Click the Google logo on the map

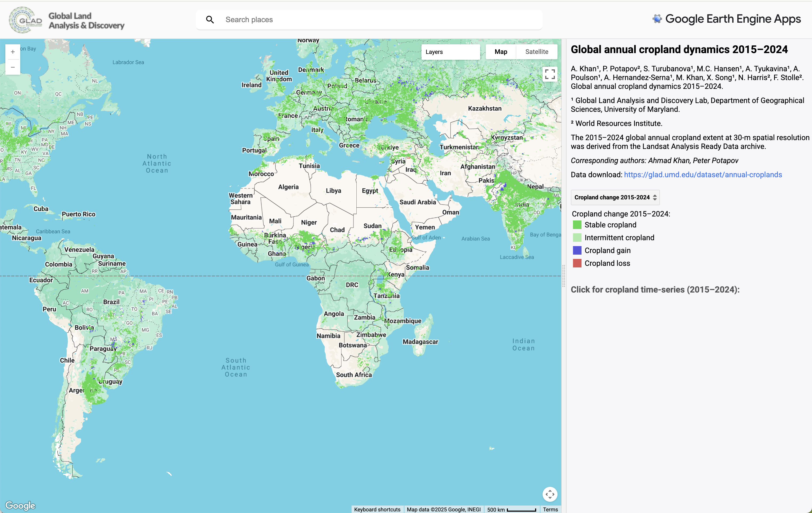coord(20,505)
